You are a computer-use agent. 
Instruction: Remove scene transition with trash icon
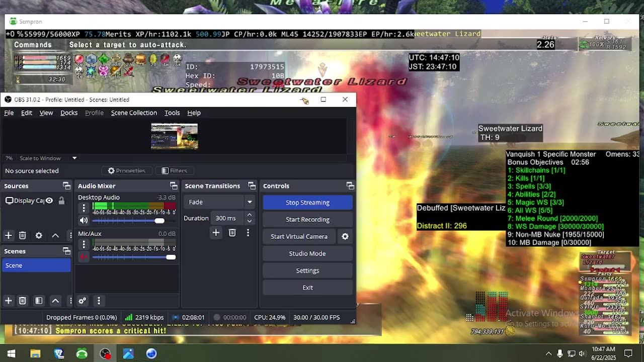pos(232,232)
